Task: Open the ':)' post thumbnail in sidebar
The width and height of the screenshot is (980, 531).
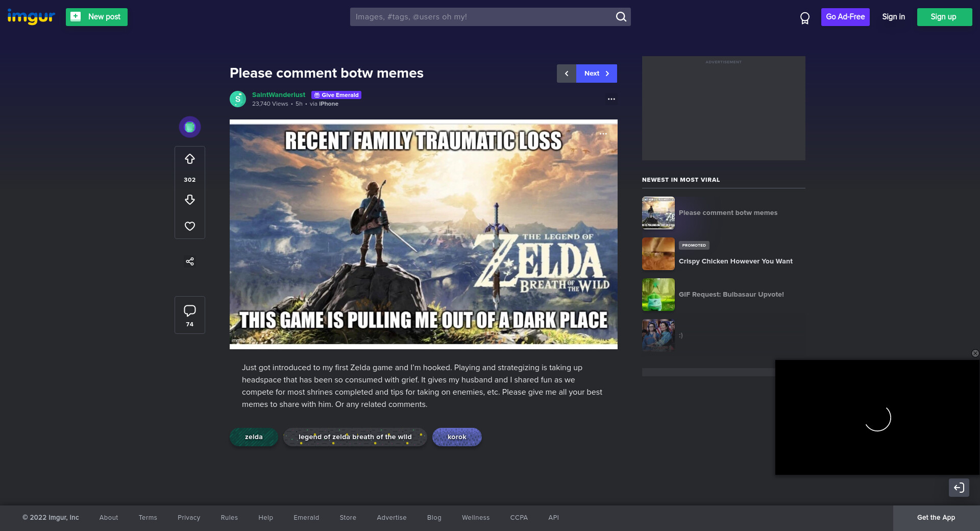Action: 658,335
